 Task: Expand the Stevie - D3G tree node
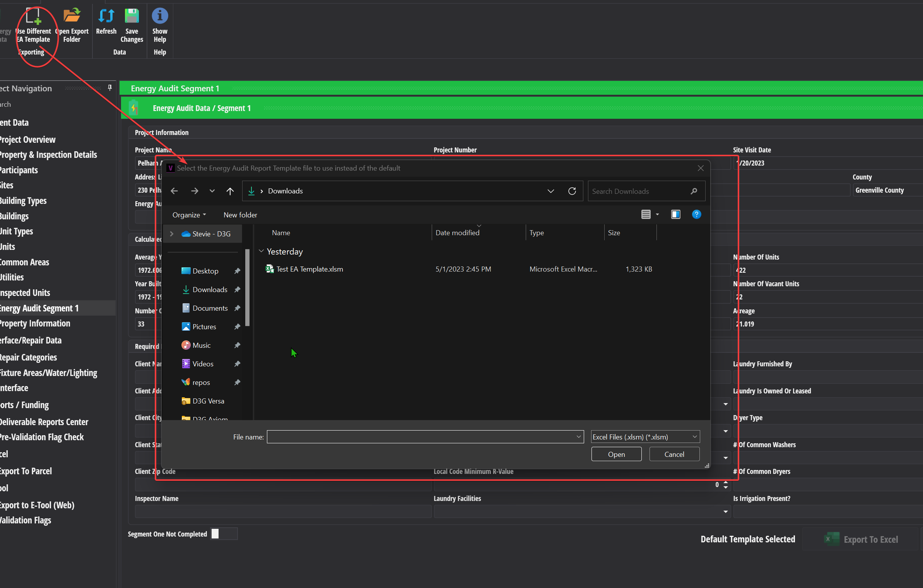click(x=171, y=234)
